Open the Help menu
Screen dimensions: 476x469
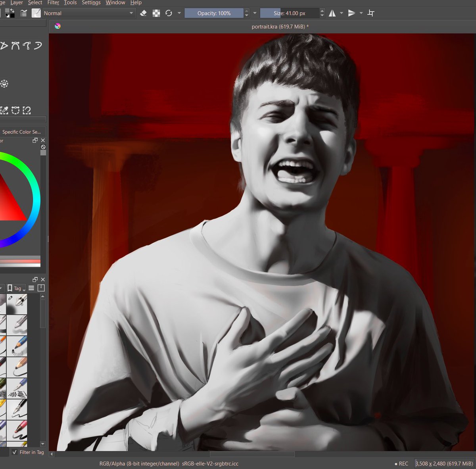click(x=136, y=3)
